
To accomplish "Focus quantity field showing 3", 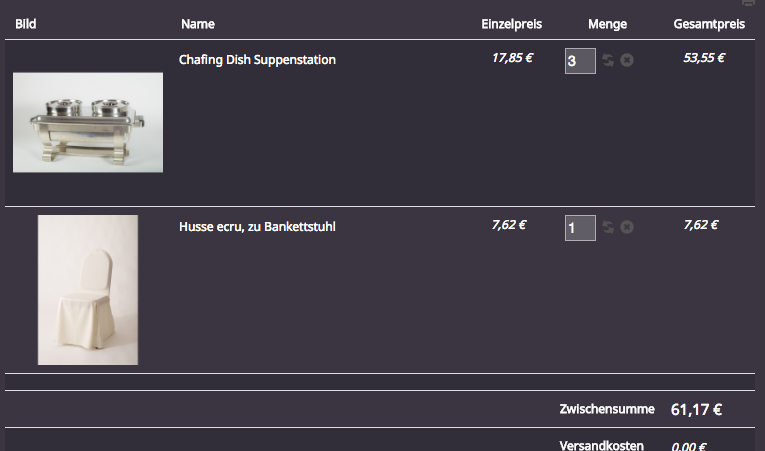I will pos(579,61).
